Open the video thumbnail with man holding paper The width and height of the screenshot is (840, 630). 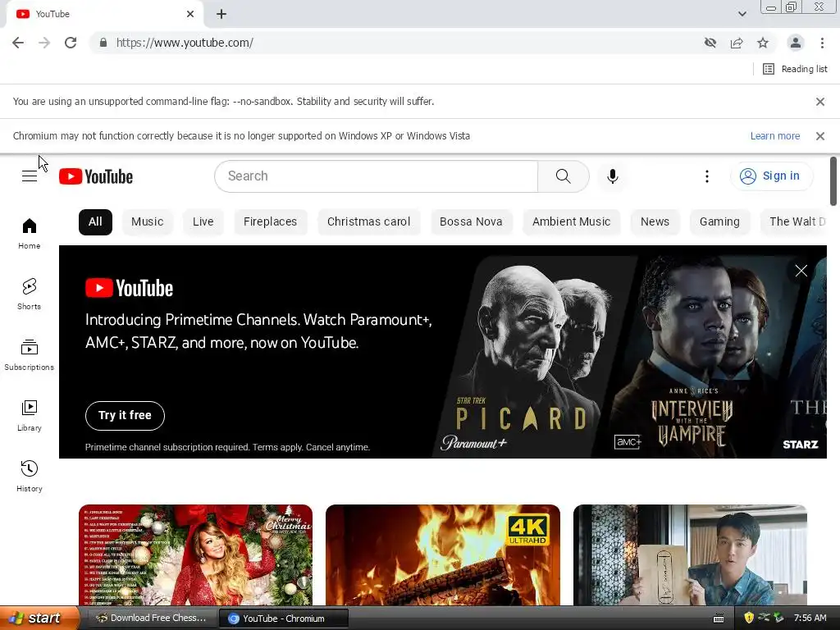(x=690, y=555)
